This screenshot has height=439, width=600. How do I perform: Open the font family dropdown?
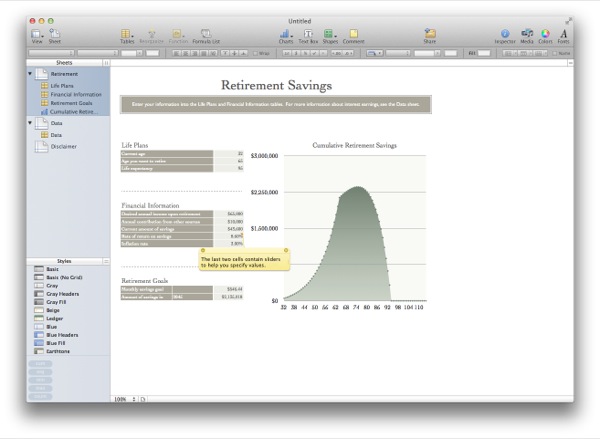point(51,53)
